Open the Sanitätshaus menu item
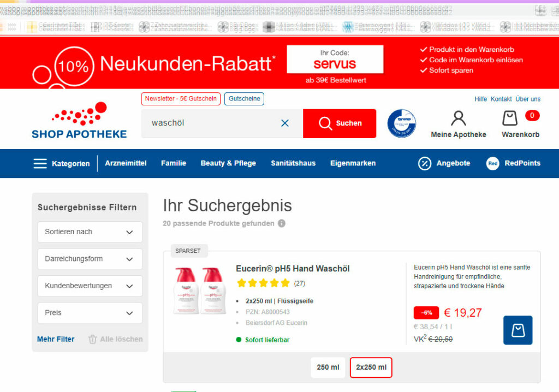 point(293,163)
